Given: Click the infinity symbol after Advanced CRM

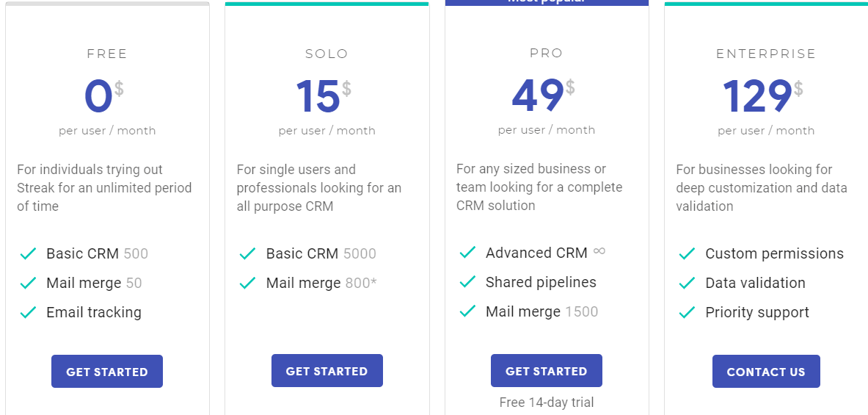Looking at the screenshot, I should pyautogui.click(x=599, y=251).
